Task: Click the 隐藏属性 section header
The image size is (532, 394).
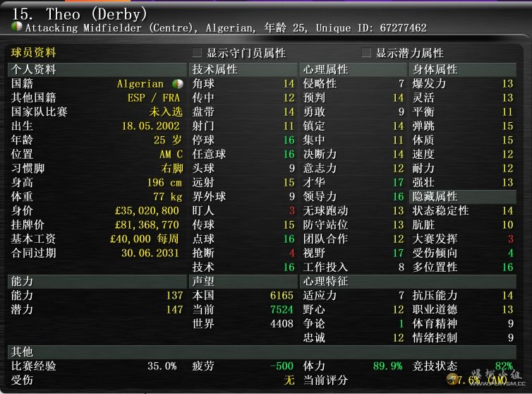Action: (435, 196)
